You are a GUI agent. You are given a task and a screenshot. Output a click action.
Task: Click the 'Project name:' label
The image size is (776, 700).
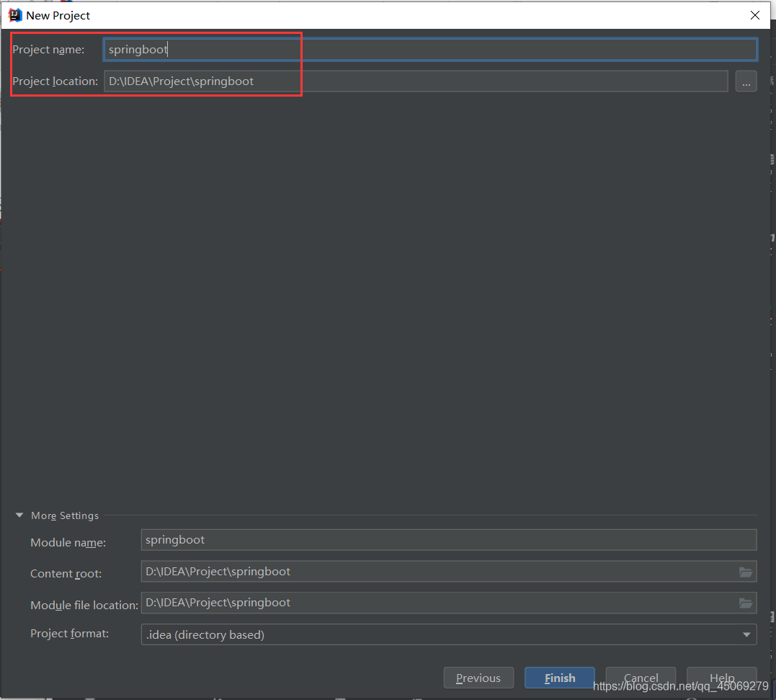(x=48, y=50)
